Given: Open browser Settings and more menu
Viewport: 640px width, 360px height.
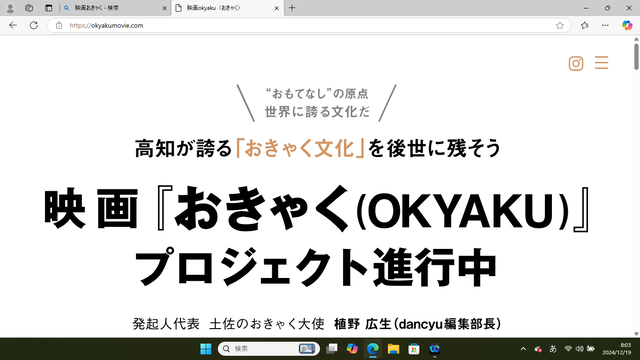Looking at the screenshot, I should (x=605, y=25).
